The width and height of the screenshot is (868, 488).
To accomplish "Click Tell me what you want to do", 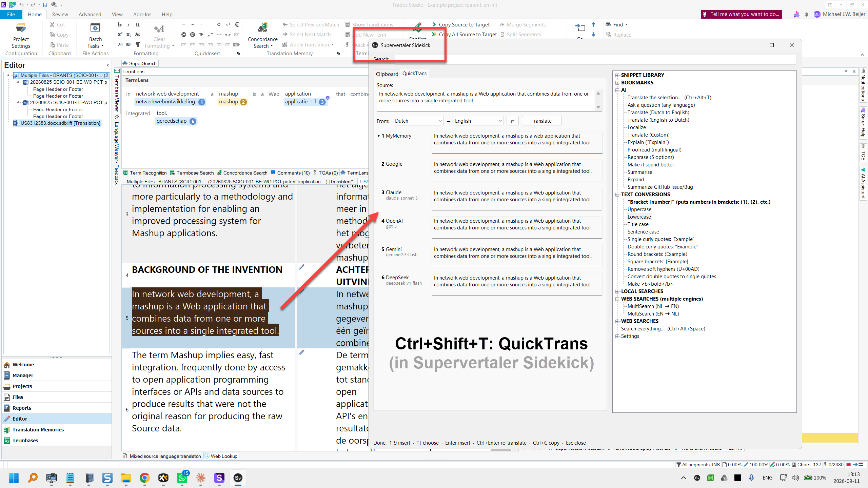I will point(741,14).
